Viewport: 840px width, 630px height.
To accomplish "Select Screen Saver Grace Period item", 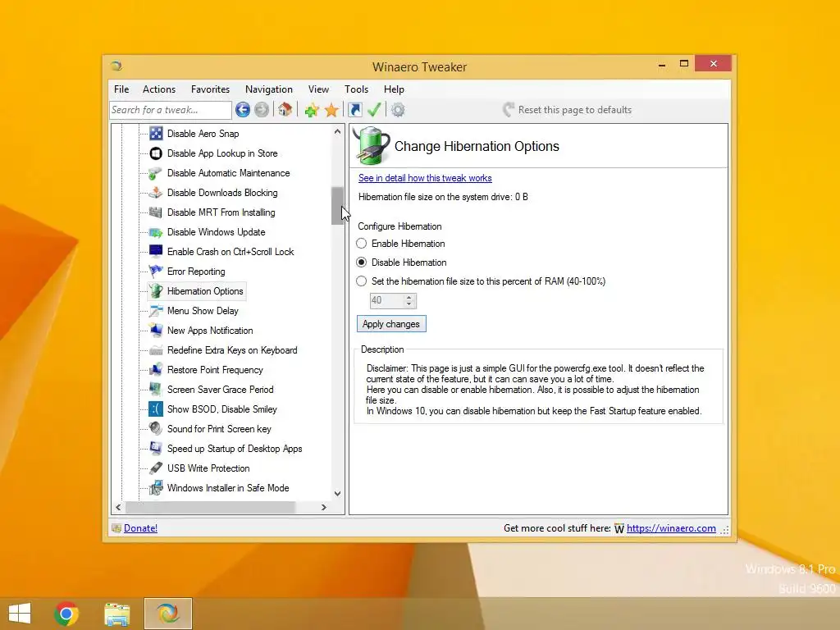I will (220, 390).
